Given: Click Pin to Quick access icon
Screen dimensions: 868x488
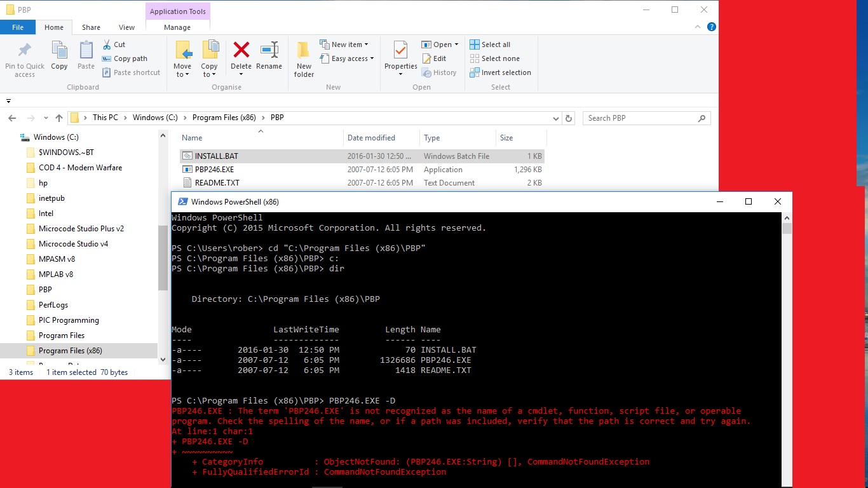Looking at the screenshot, I should pyautogui.click(x=25, y=51).
